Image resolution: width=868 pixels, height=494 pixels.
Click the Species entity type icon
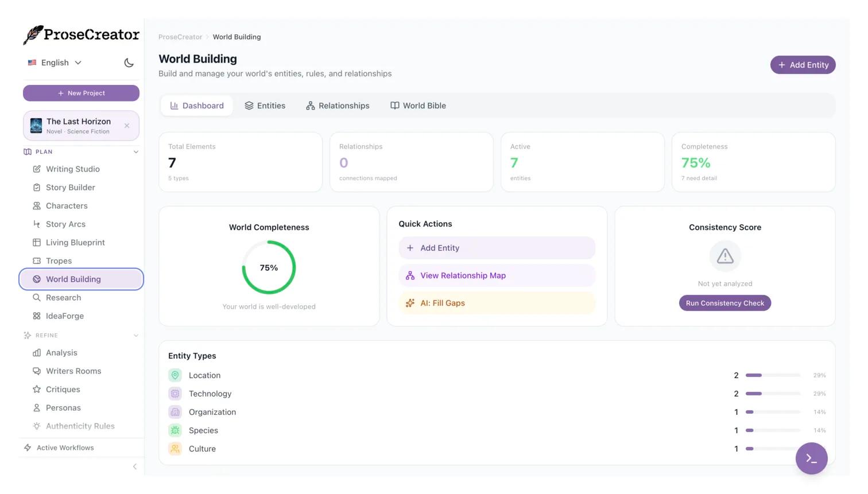[175, 430]
